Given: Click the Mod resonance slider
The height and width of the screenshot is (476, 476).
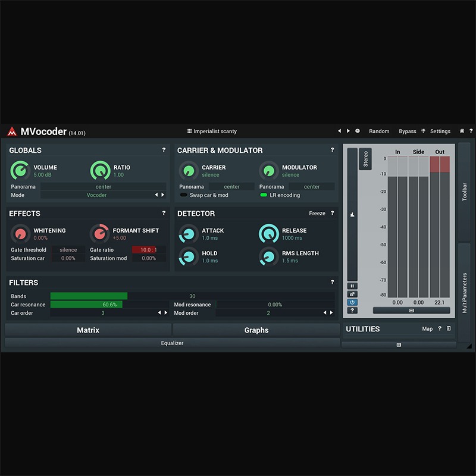Looking at the screenshot, I should coord(275,304).
